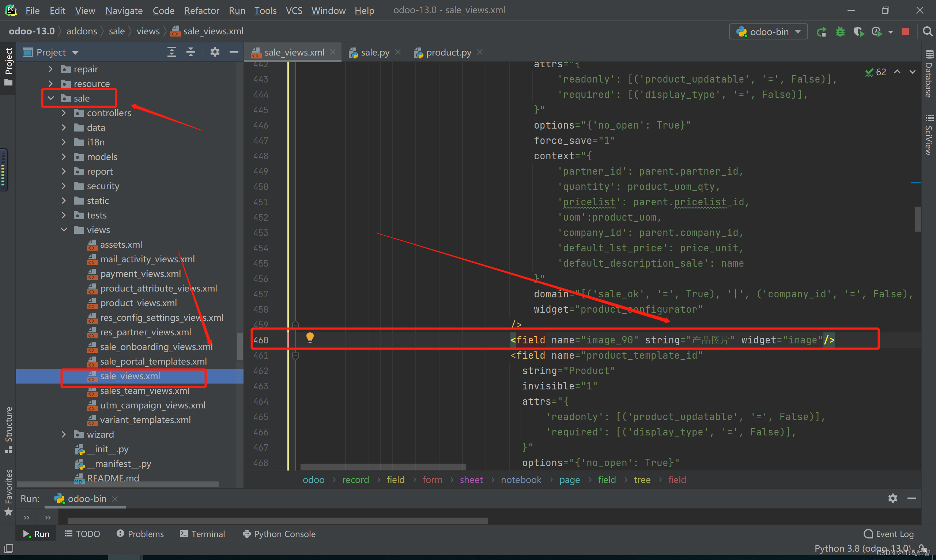Collapse the sale folder
936x560 pixels.
(50, 99)
